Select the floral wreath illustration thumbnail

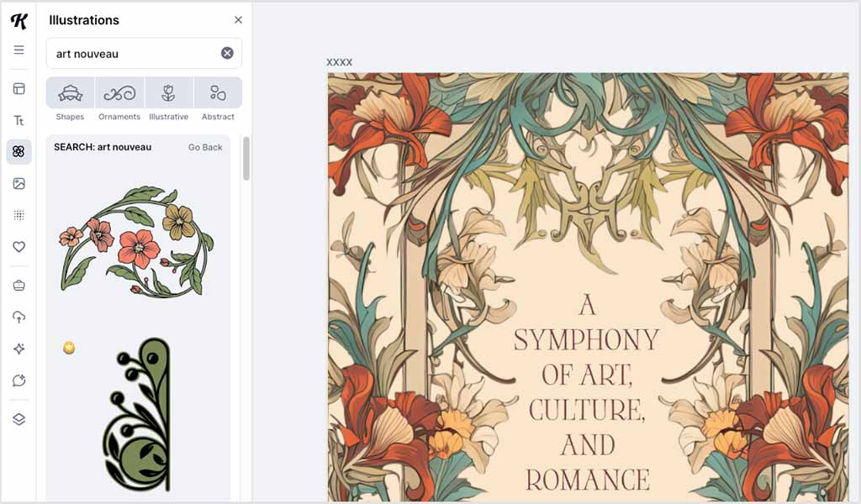(x=136, y=240)
